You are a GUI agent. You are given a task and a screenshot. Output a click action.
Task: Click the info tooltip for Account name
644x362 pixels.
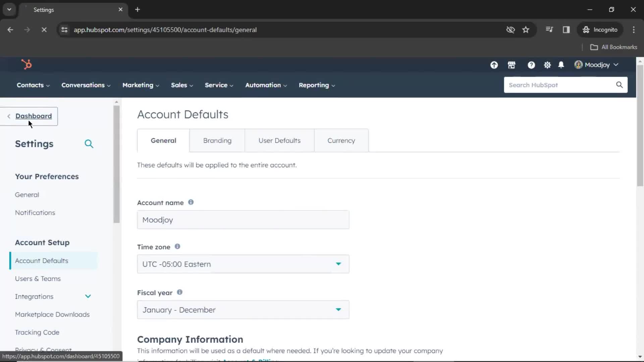coord(190,202)
